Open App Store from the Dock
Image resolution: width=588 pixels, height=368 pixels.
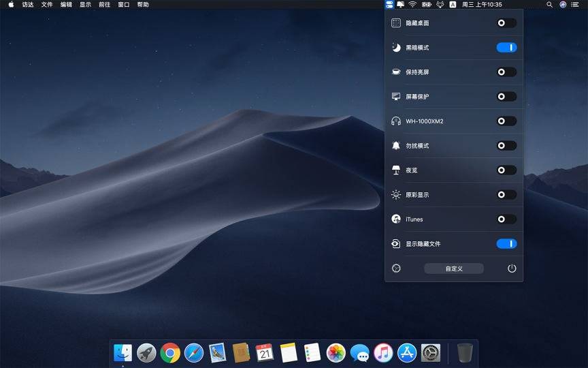[x=407, y=352]
